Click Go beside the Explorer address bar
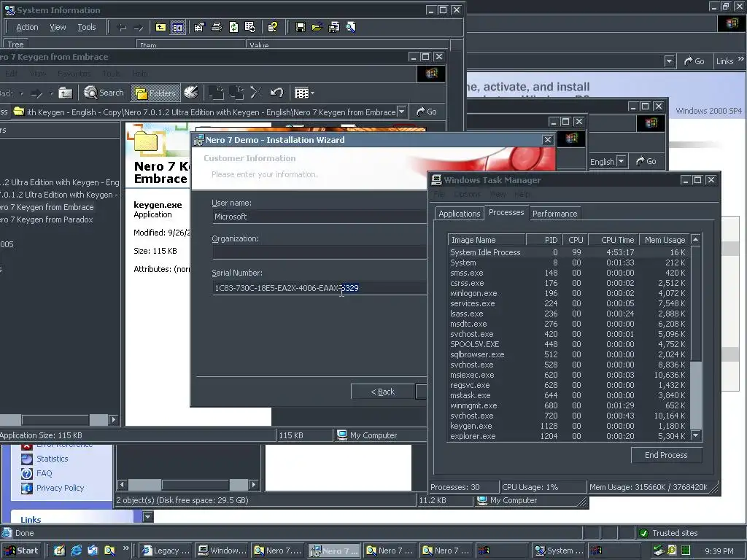This screenshot has width=747, height=560. (x=426, y=112)
